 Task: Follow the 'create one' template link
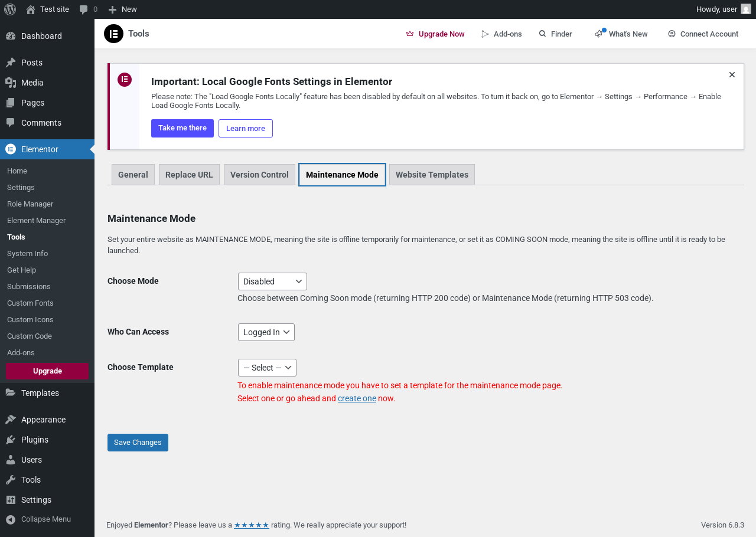tap(357, 398)
